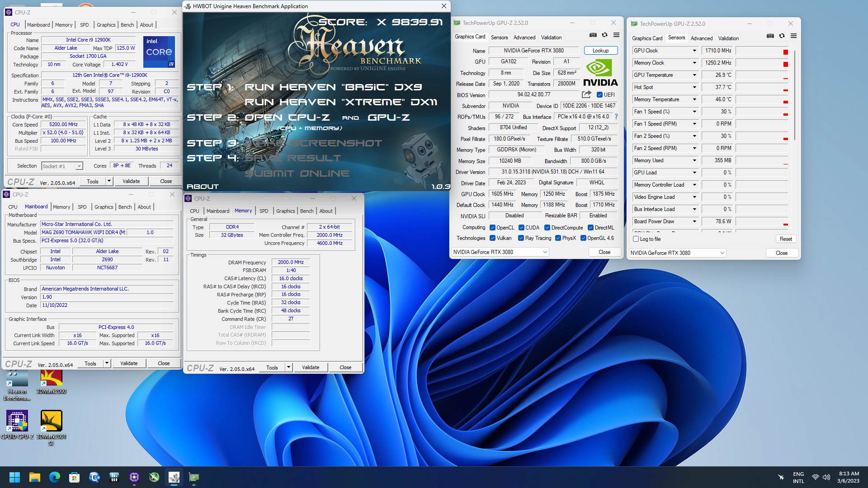This screenshot has height=488, width=868.
Task: Enable Log to file checkbox
Action: pos(636,239)
